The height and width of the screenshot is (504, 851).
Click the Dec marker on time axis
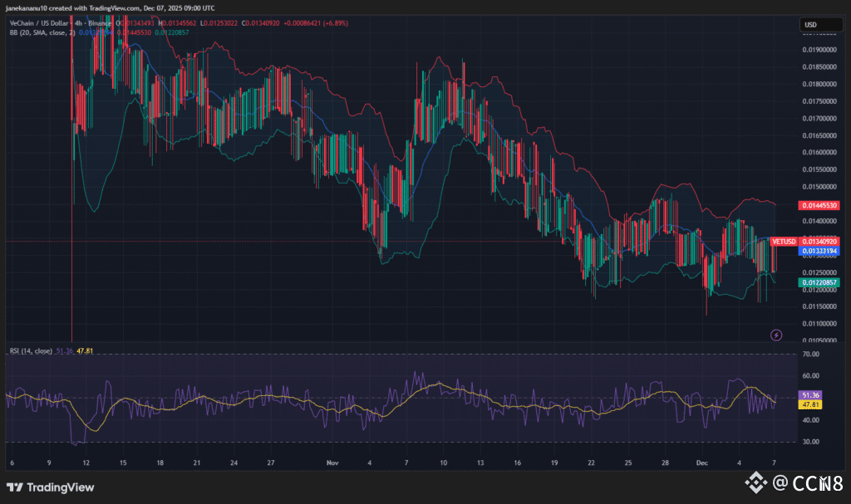tap(701, 462)
